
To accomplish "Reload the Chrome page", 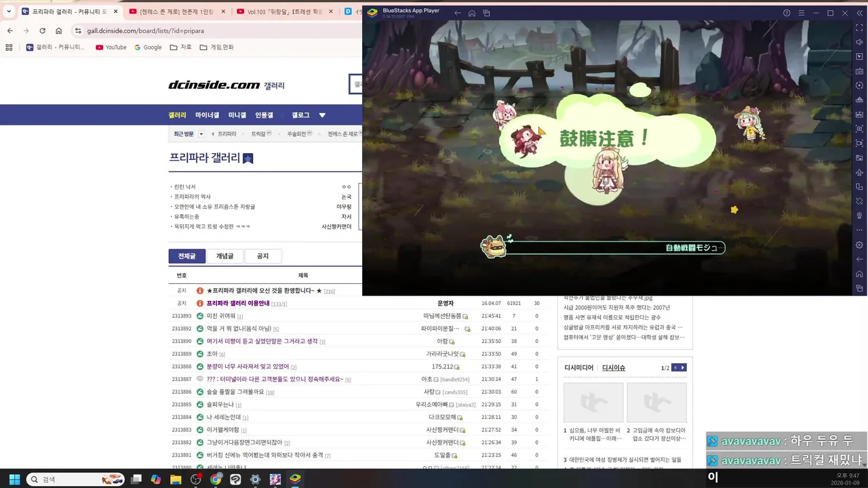I will point(42,30).
